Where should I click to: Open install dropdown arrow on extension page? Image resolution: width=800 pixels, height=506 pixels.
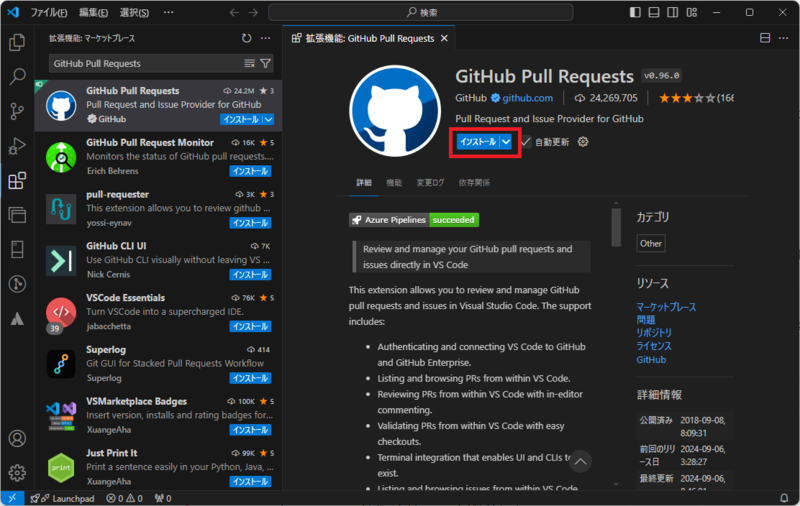[506, 142]
